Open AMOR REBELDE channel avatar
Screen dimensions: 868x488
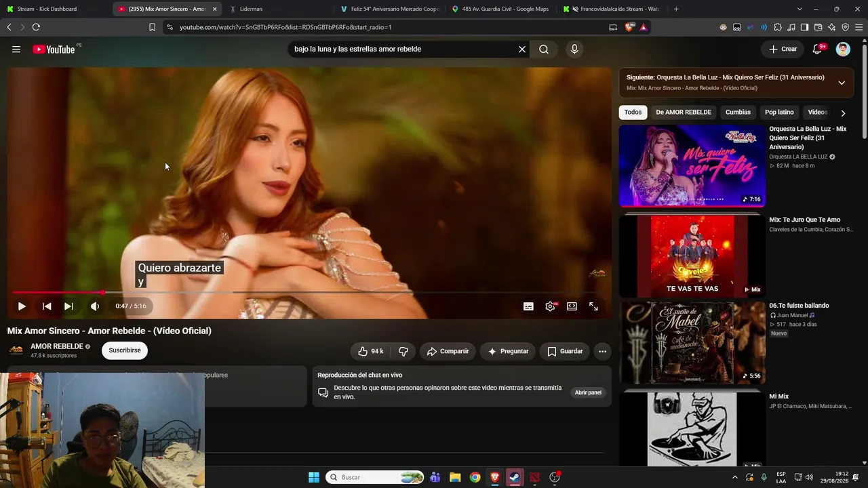coord(16,350)
